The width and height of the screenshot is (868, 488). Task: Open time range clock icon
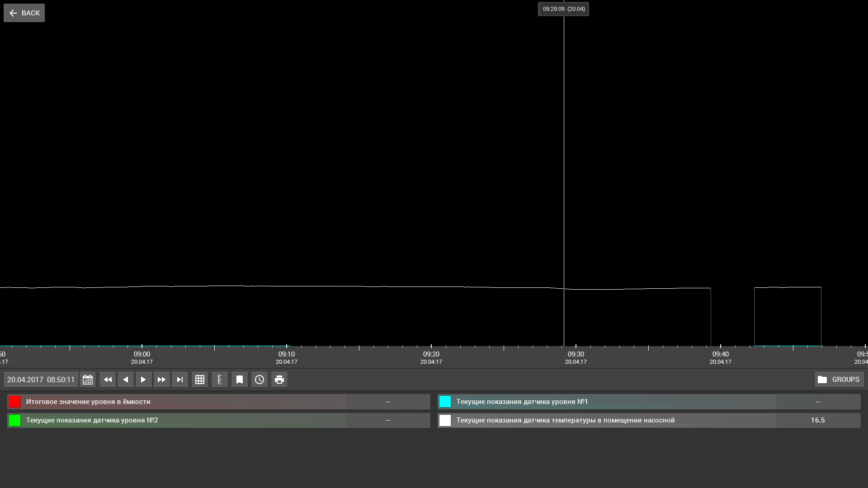(x=259, y=380)
